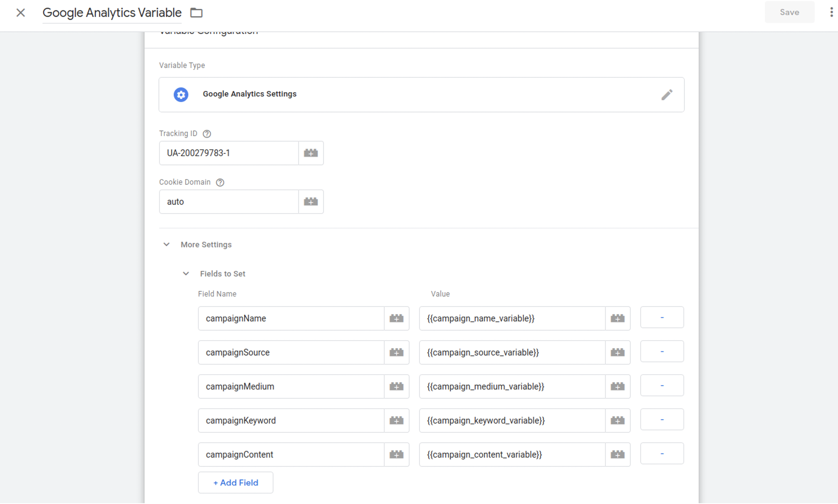Click the Save button

(789, 12)
